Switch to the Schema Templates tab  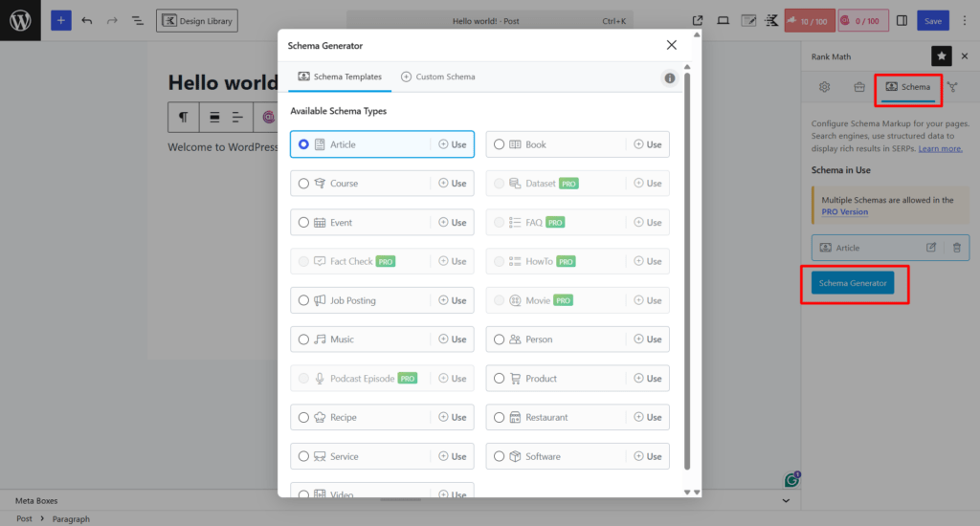340,77
